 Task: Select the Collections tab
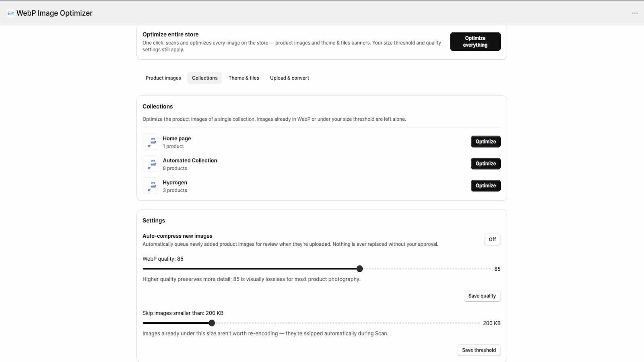pyautogui.click(x=204, y=78)
